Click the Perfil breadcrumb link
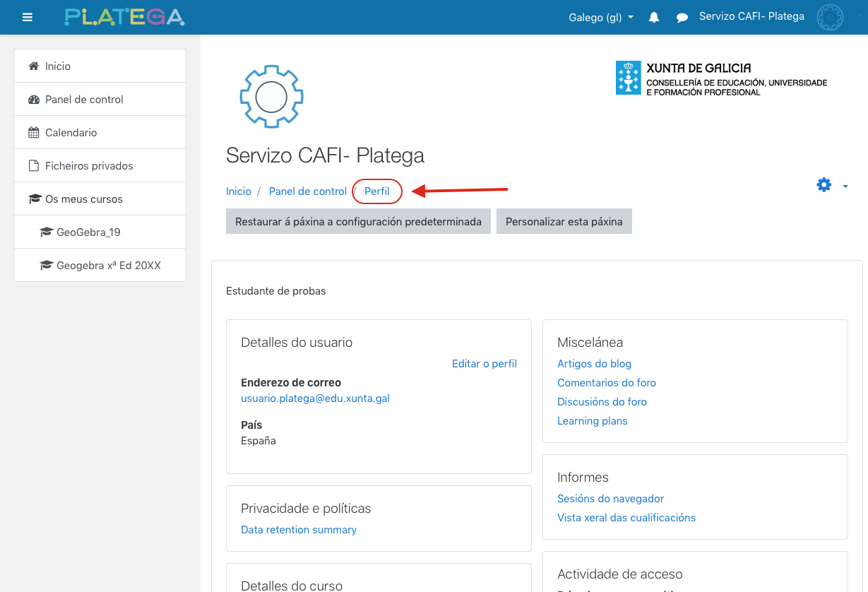The image size is (868, 592). (x=376, y=191)
